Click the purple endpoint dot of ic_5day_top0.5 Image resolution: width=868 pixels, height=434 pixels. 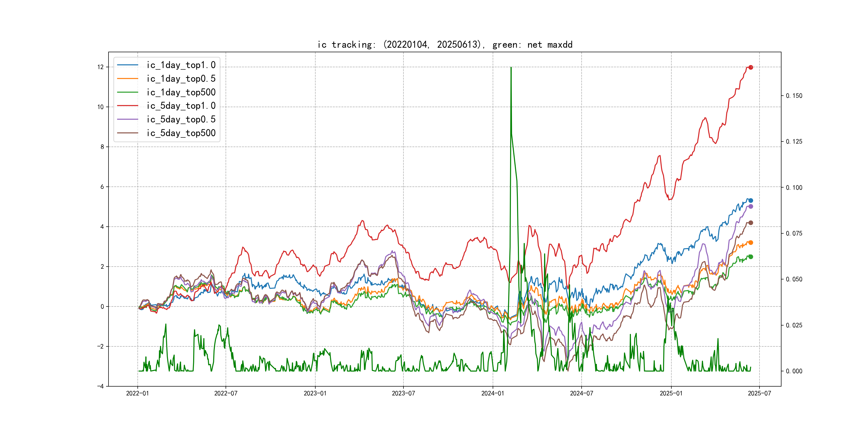[751, 207]
